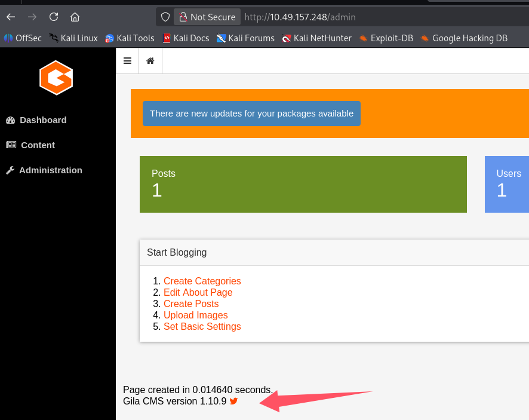Open Set Basic Settings link
The height and width of the screenshot is (420, 529).
tap(202, 327)
